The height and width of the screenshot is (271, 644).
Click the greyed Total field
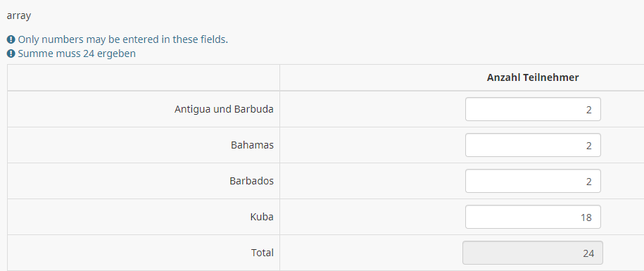point(533,253)
